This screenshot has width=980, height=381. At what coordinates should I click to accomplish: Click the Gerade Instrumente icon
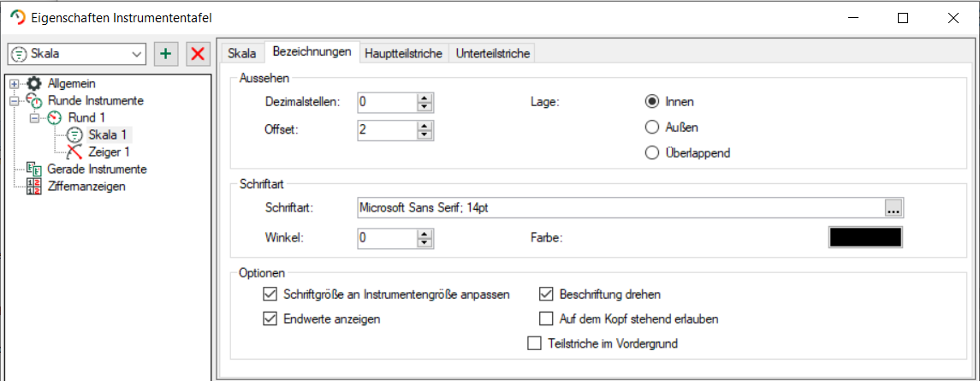click(34, 170)
